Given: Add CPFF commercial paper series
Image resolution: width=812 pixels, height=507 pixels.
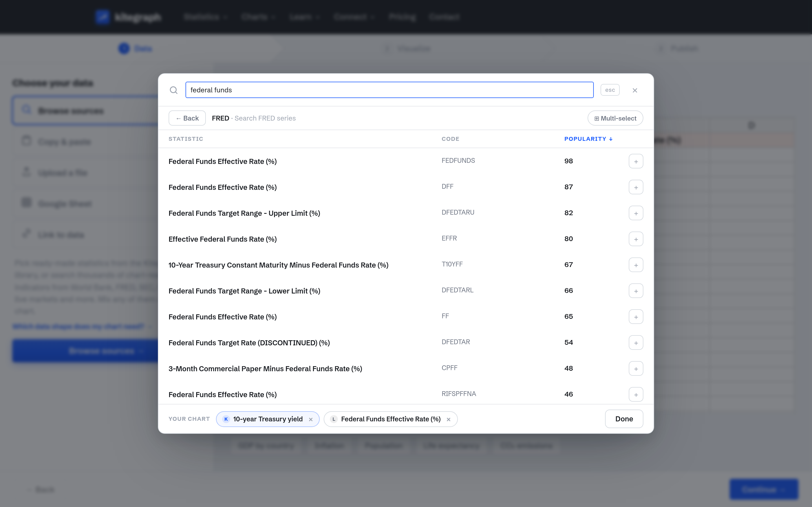Looking at the screenshot, I should tap(636, 368).
